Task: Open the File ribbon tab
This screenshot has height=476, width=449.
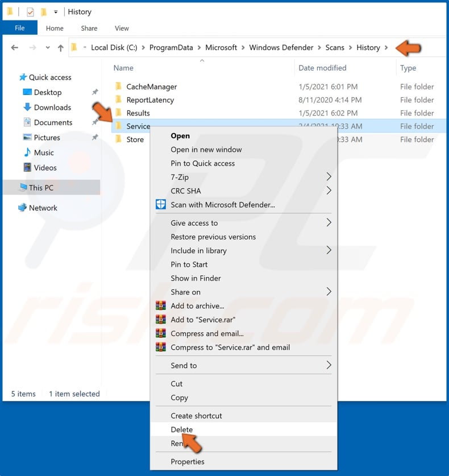Action: tap(20, 28)
